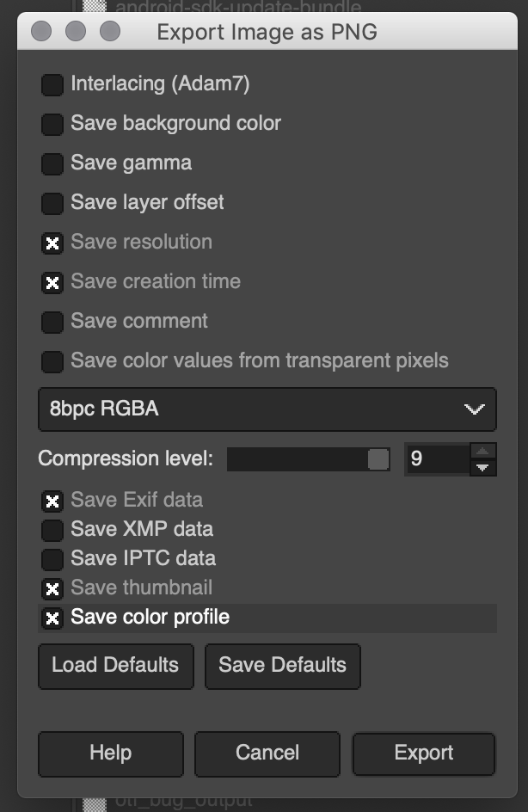This screenshot has height=812, width=528.
Task: Enable Save color values from transparent pixels
Action: 52,361
